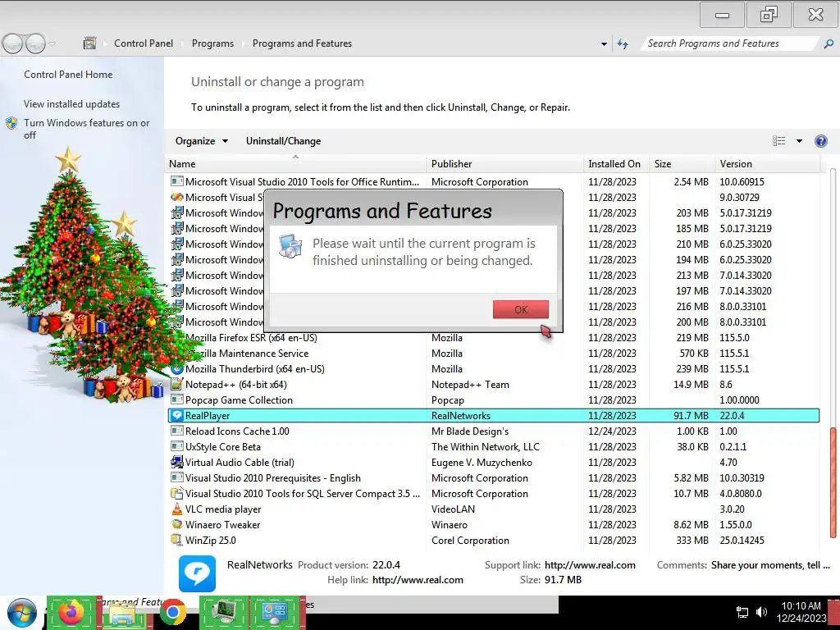Screen dimensions: 840x630
Task: Open Turn Windows features on or off
Action: click(86, 129)
